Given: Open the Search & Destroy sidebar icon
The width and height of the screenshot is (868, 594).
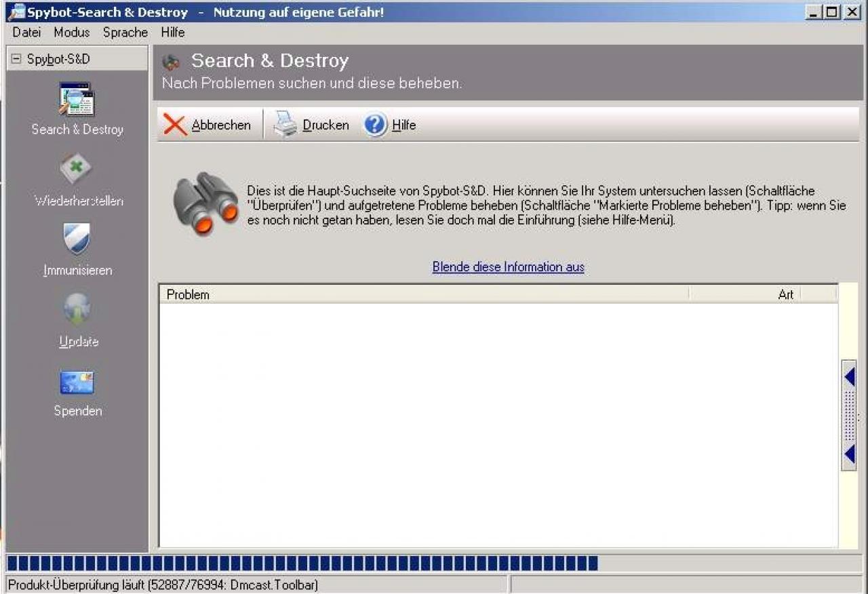Looking at the screenshot, I should (x=77, y=99).
